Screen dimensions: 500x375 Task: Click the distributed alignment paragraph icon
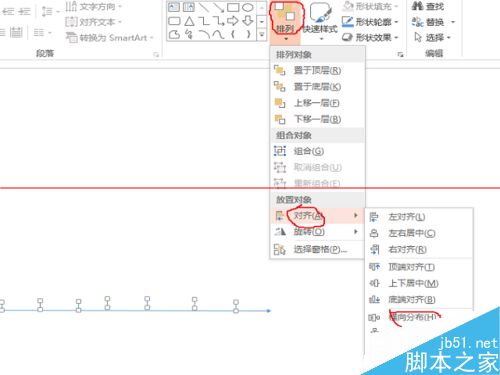point(16,33)
